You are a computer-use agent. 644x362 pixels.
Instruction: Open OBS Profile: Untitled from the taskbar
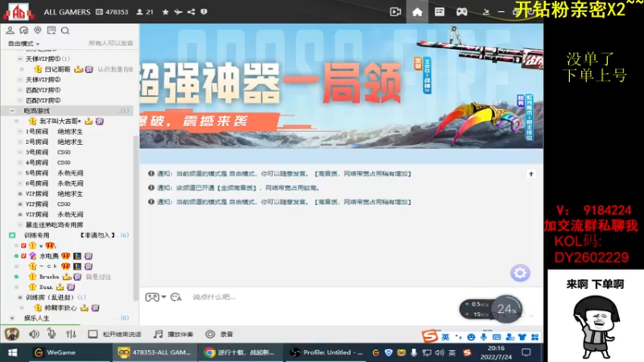[x=326, y=352]
